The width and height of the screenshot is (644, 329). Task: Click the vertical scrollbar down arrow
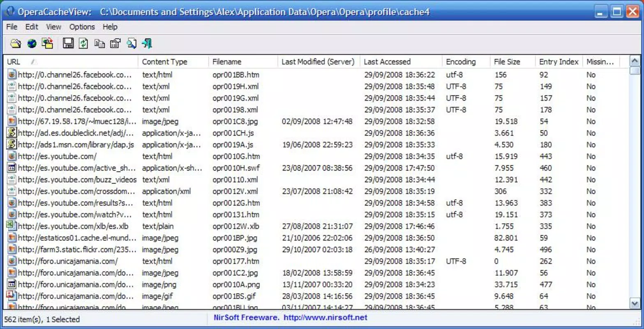[635, 304]
